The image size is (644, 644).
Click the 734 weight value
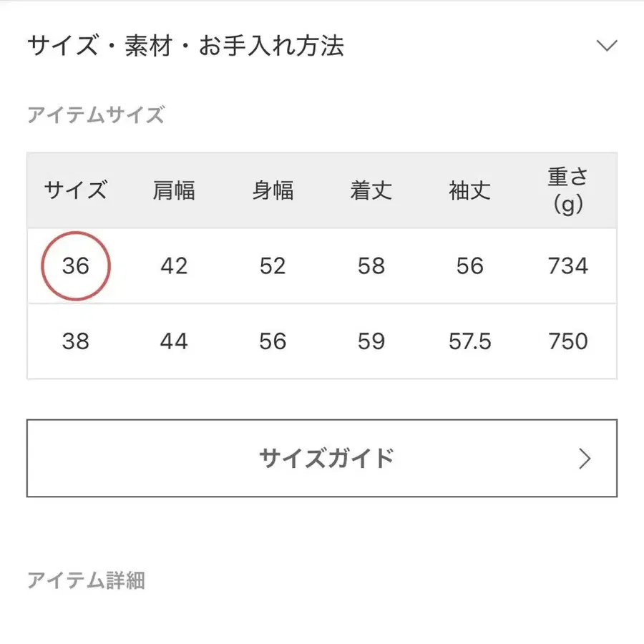pos(567,266)
